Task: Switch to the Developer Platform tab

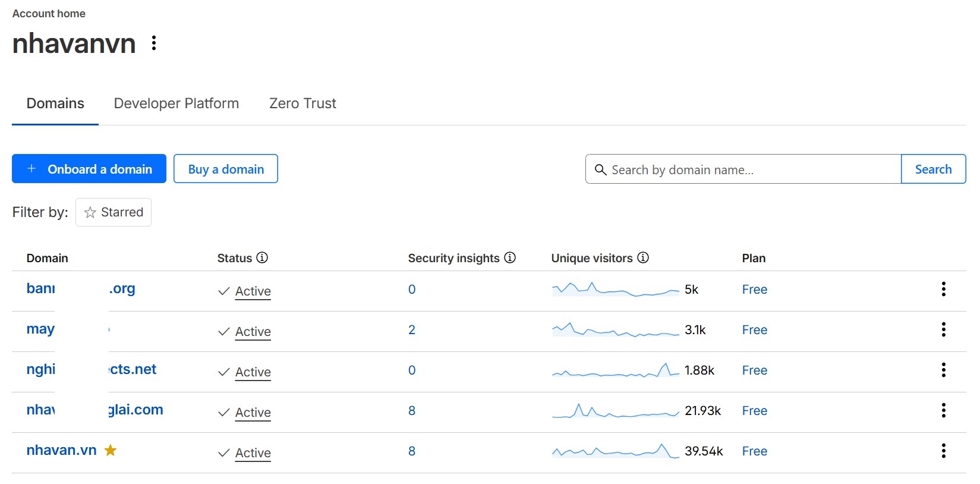Action: (x=177, y=103)
